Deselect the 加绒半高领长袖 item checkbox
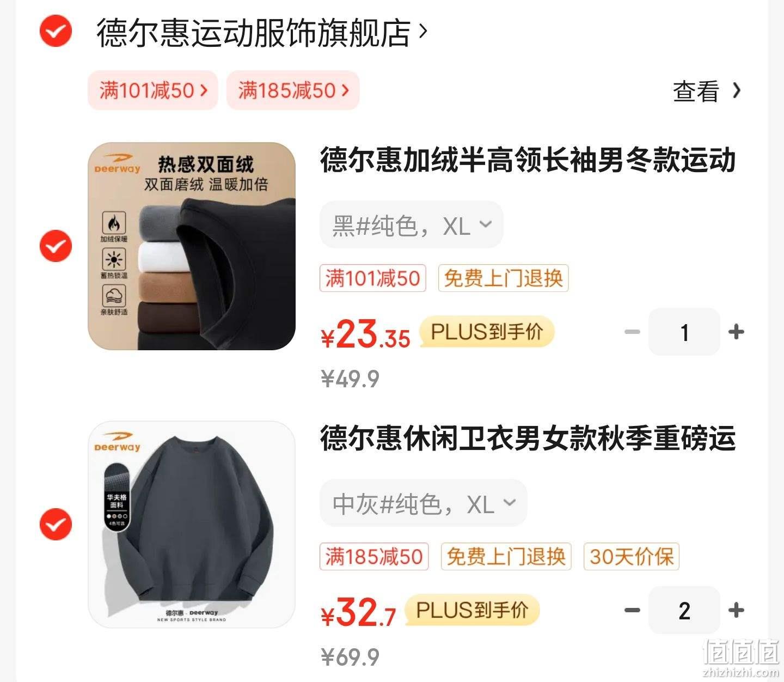The width and height of the screenshot is (784, 682). click(56, 246)
